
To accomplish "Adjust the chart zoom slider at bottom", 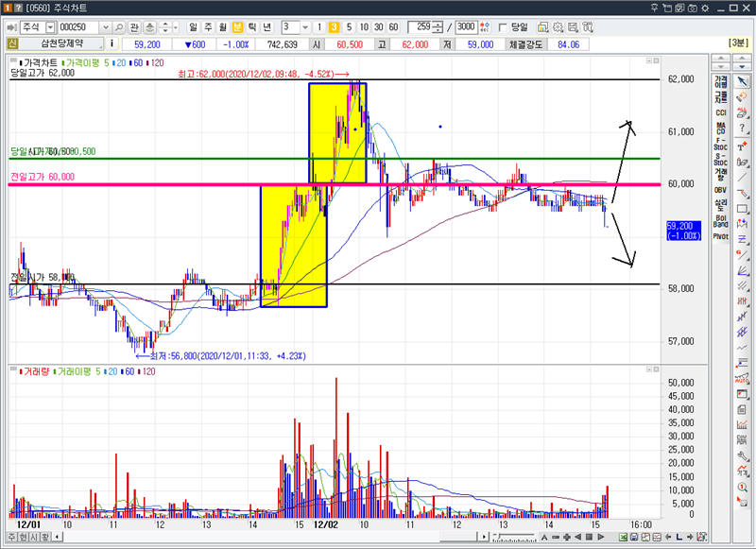I will [515, 537].
